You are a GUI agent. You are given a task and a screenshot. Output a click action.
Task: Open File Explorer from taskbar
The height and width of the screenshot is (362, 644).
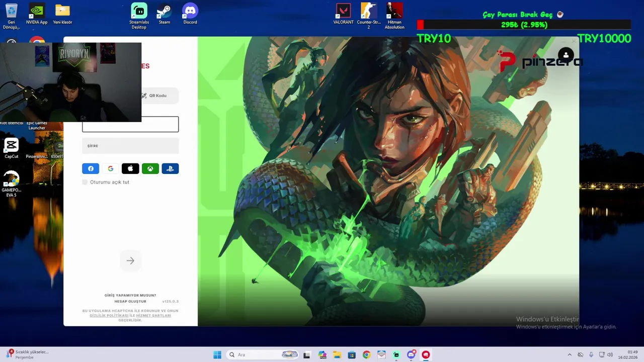click(337, 355)
